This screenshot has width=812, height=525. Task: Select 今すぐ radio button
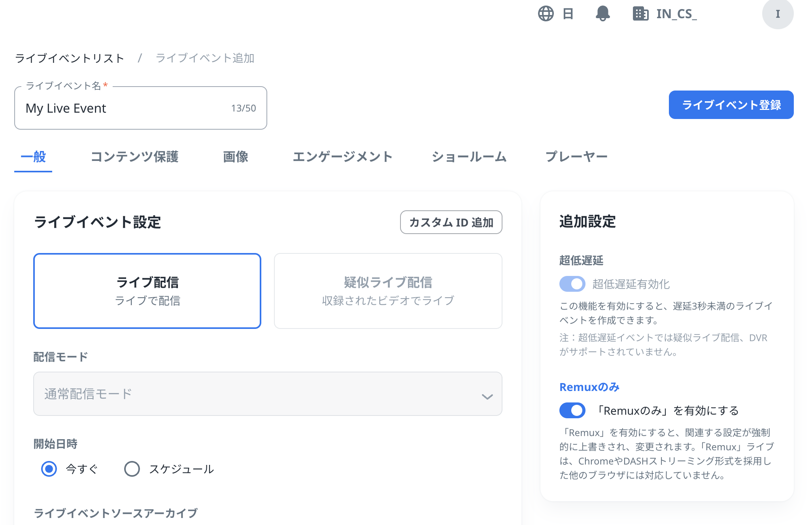(x=49, y=469)
